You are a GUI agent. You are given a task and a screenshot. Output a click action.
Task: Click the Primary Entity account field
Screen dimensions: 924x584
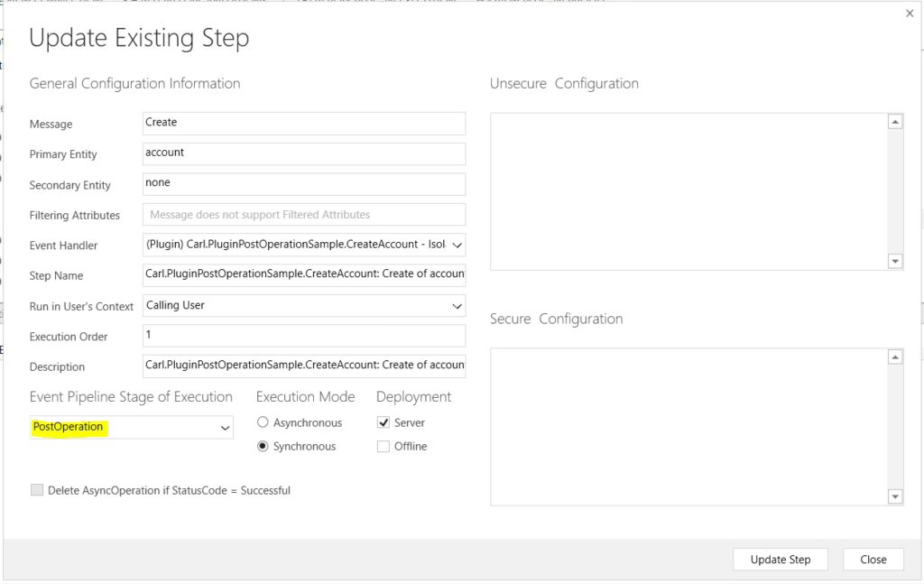coord(304,153)
